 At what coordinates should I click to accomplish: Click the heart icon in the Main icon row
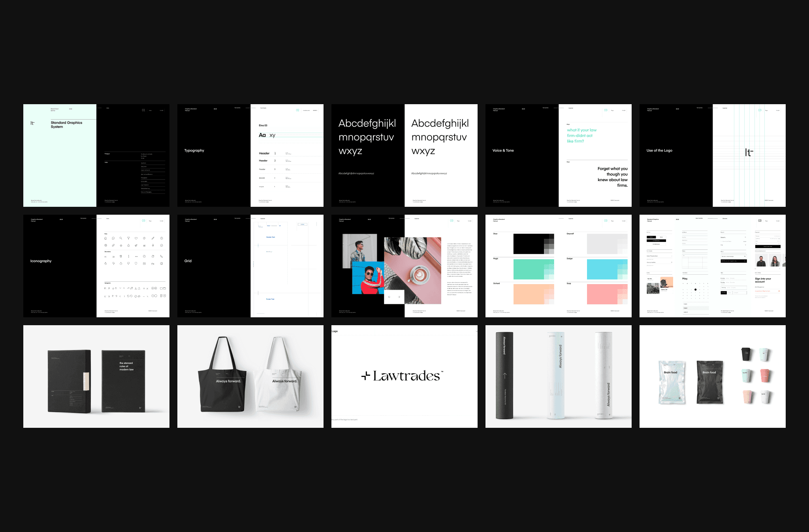136,238
